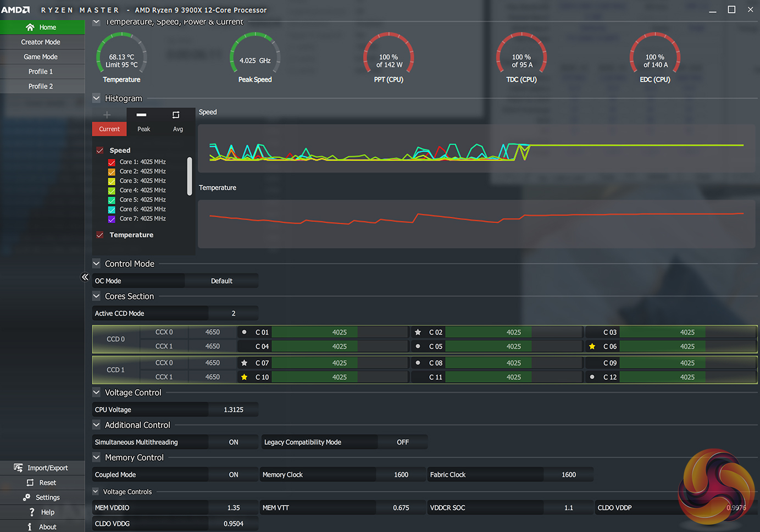The image size is (760, 532).
Task: Collapse sidebar with double-chevron icon
Action: (85, 277)
